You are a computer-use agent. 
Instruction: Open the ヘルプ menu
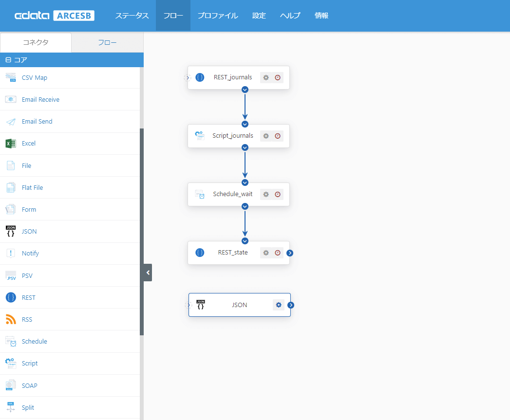290,16
